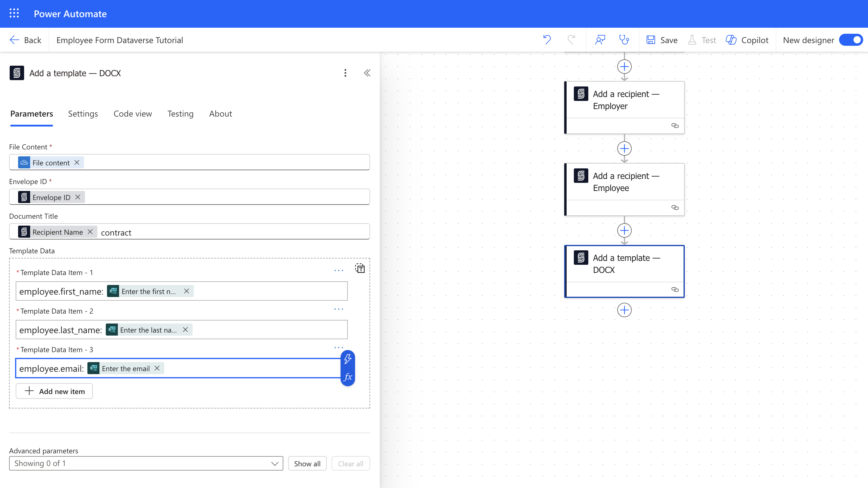
Task: Open the fx expression editor
Action: (x=348, y=377)
